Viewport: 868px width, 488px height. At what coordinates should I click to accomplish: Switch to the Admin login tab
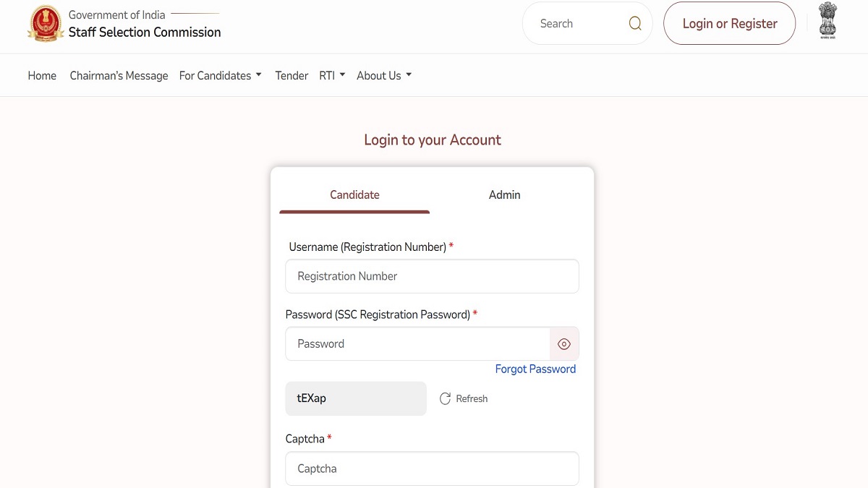pyautogui.click(x=504, y=195)
